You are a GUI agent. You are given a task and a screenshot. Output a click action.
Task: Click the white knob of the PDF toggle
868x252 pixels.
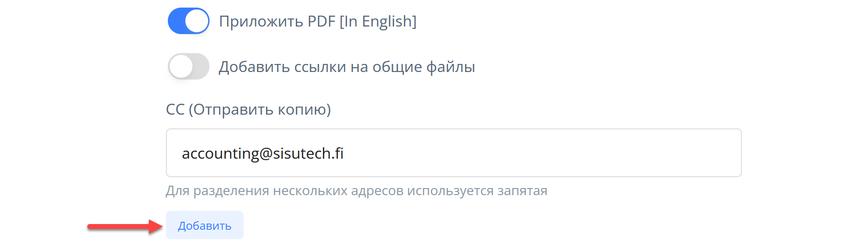[x=197, y=21]
